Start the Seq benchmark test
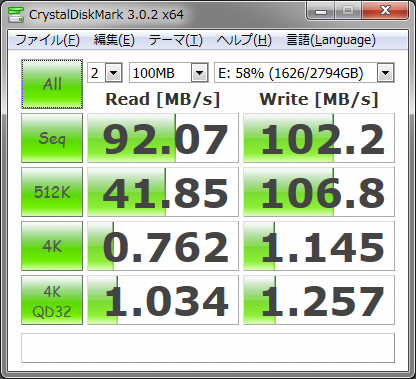This screenshot has width=416, height=379. (52, 138)
